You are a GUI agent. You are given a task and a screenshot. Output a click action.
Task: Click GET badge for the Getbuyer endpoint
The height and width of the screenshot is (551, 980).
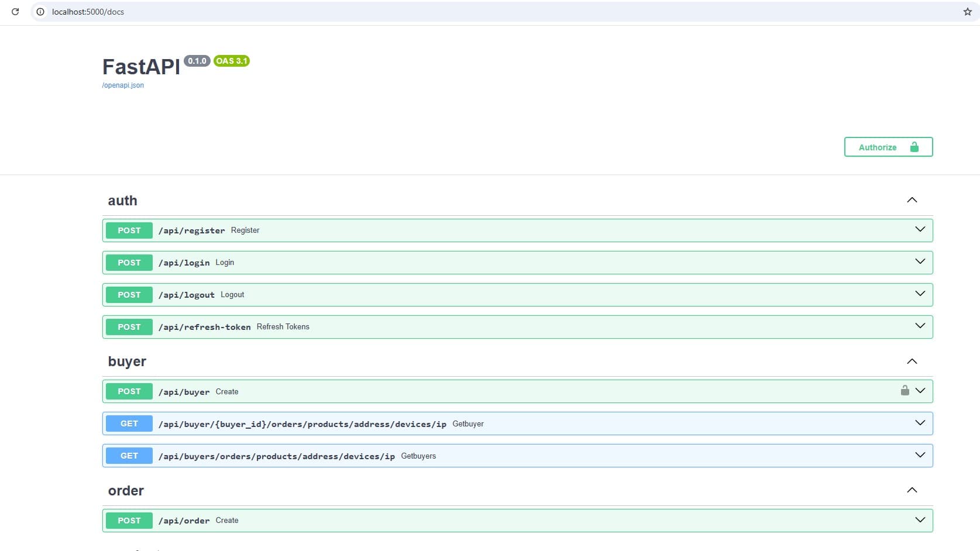click(129, 423)
